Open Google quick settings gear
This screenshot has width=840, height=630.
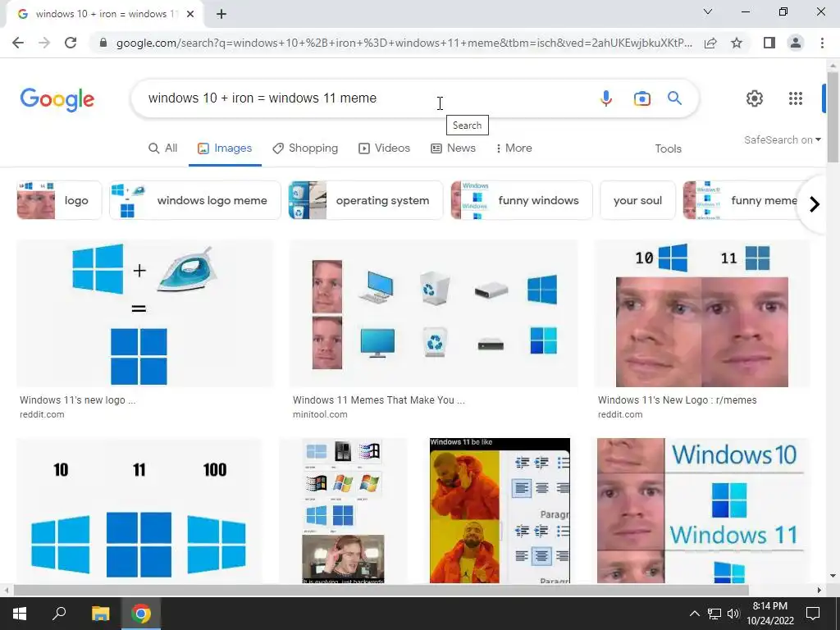pyautogui.click(x=755, y=98)
